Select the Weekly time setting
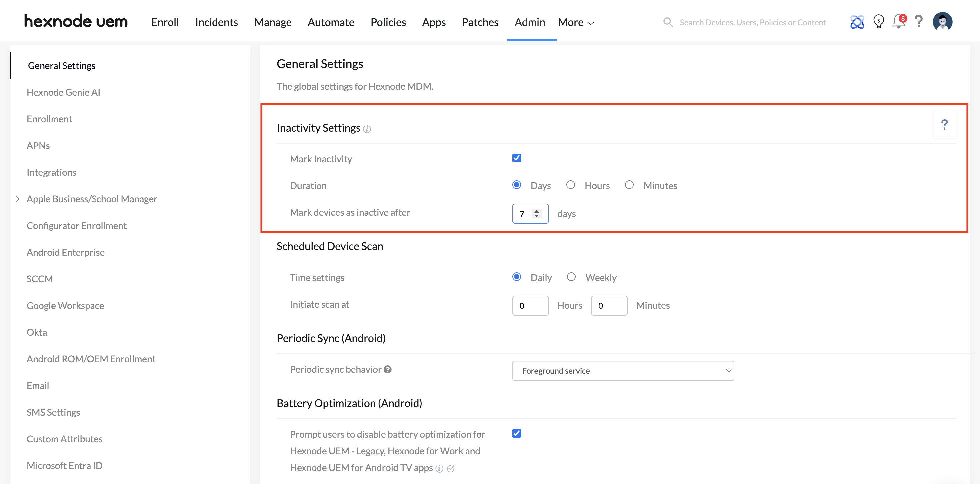 pyautogui.click(x=571, y=277)
